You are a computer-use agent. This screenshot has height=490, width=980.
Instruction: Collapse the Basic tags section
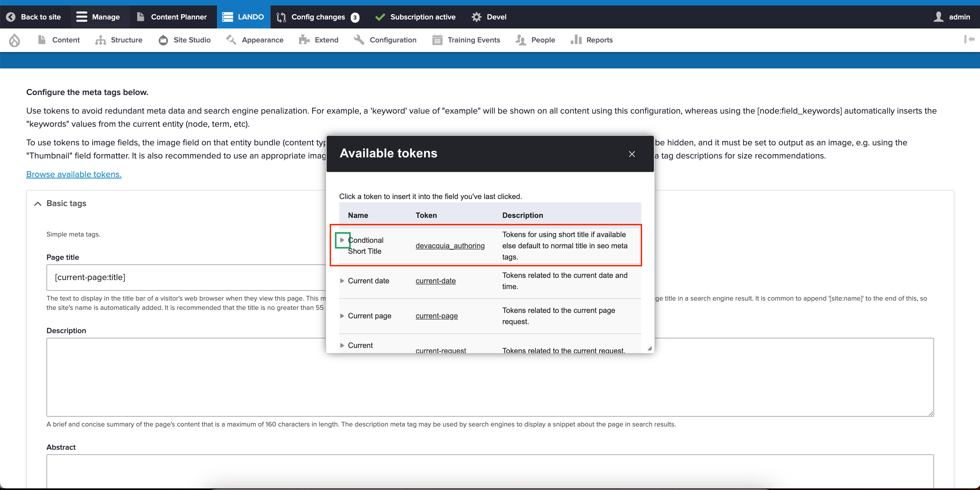(37, 203)
